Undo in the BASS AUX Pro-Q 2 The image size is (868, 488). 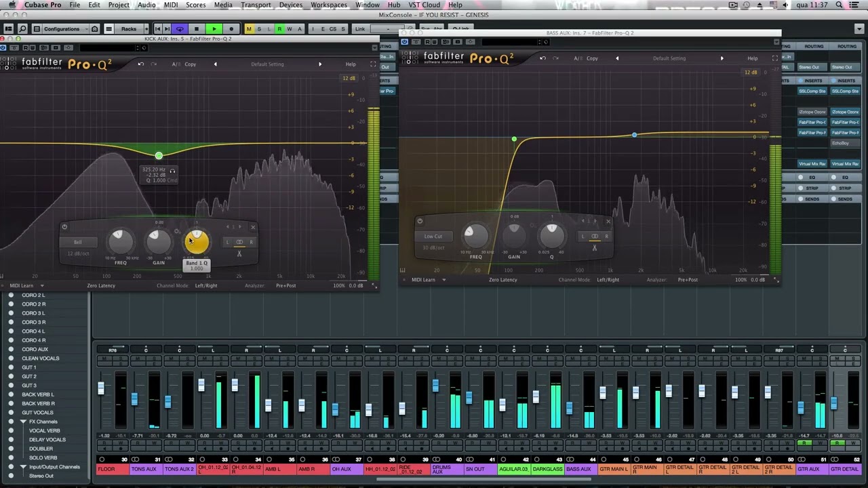coord(542,58)
